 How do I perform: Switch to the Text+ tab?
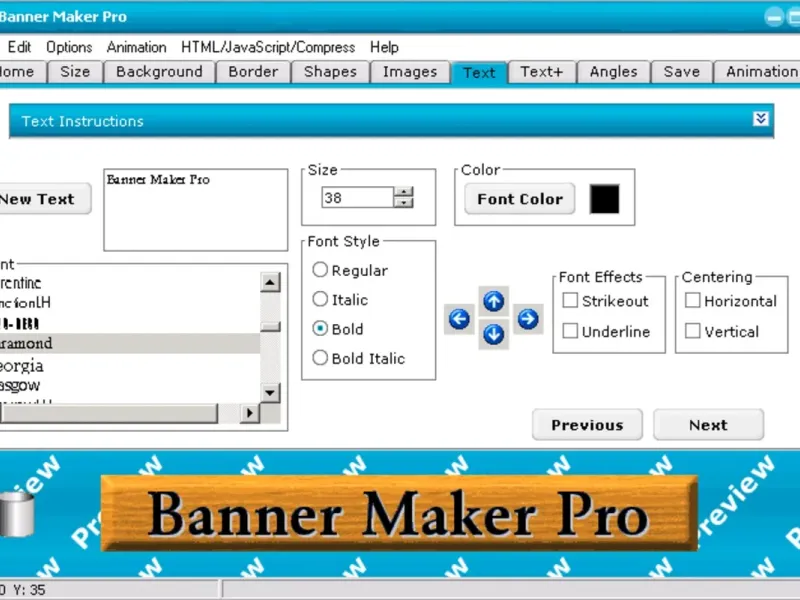pos(542,72)
